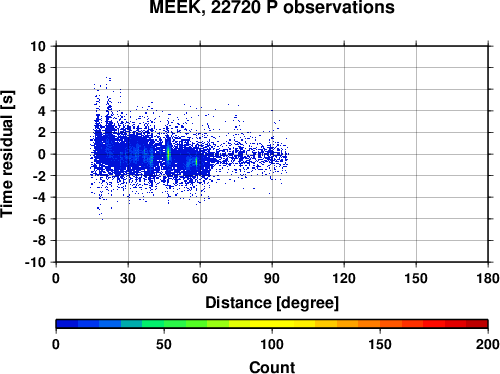Click the colorbar tick label 200
Screen dimensions: 500x374
click(x=488, y=344)
